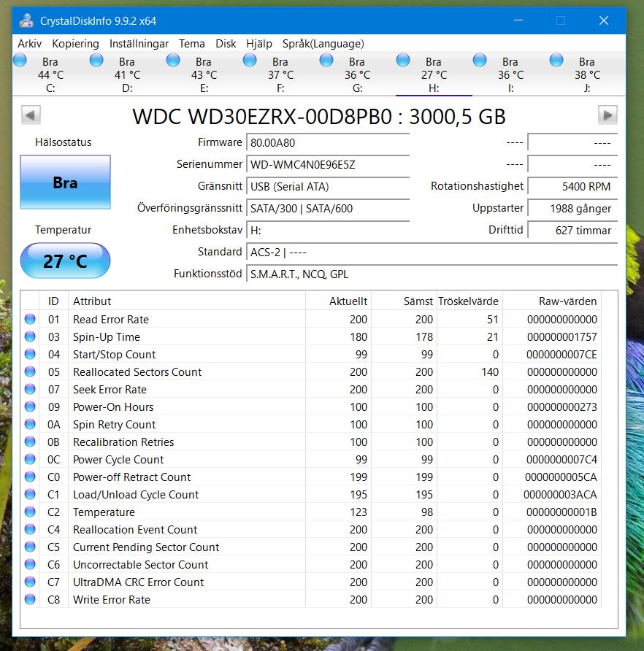Click the status orb for drive D:
This screenshot has height=651, width=644.
click(96, 60)
